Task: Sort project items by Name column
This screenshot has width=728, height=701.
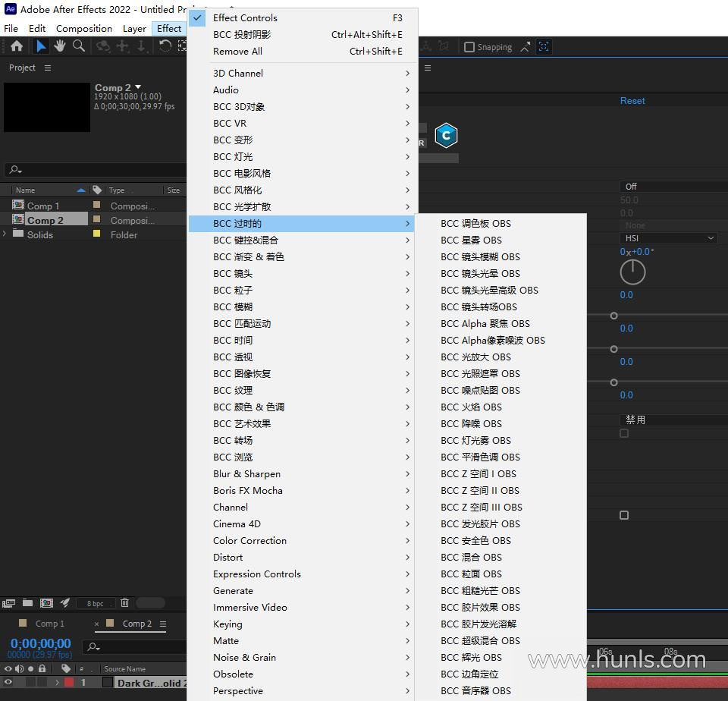Action: (x=25, y=190)
